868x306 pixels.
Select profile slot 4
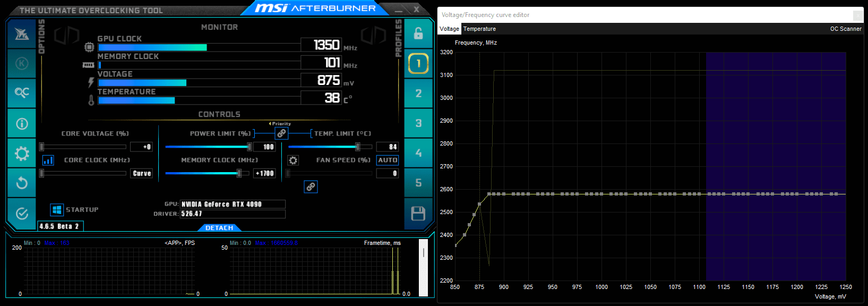(418, 153)
